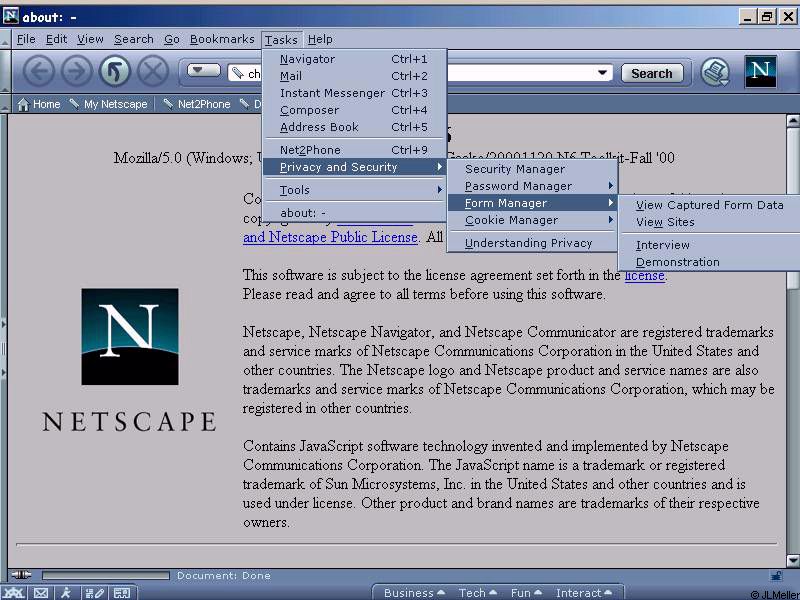800x600 pixels.
Task: Click the Search button beside the URL field
Action: pyautogui.click(x=652, y=73)
